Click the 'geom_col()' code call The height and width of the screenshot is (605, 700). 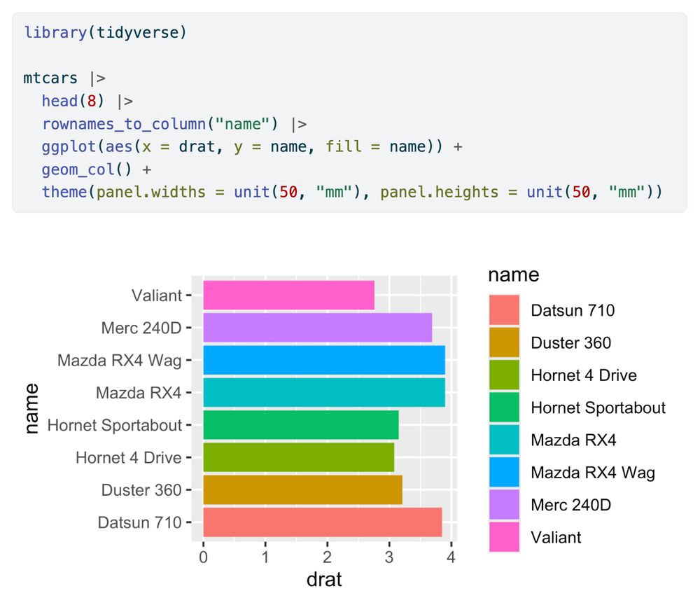click(x=87, y=169)
